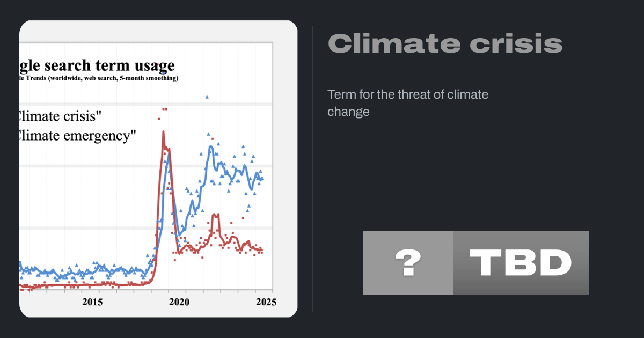Click the 2025 axis label

point(266,302)
